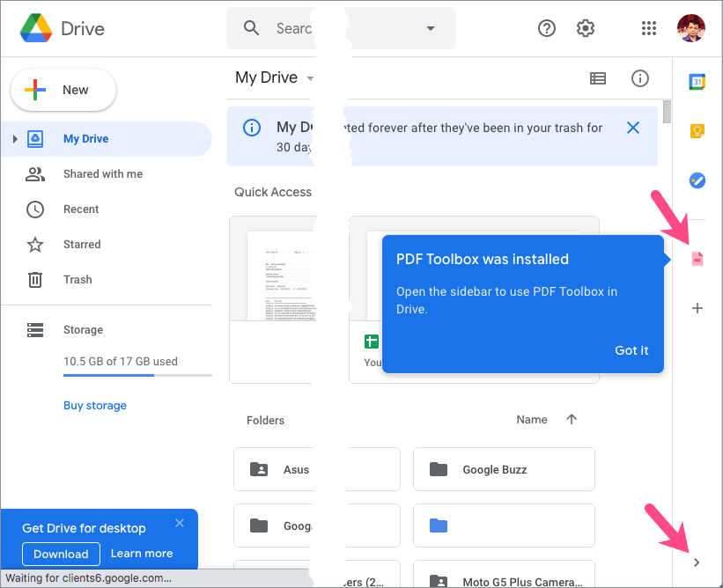This screenshot has width=723, height=588.
Task: Click the Google Drive logo
Action: tap(36, 28)
